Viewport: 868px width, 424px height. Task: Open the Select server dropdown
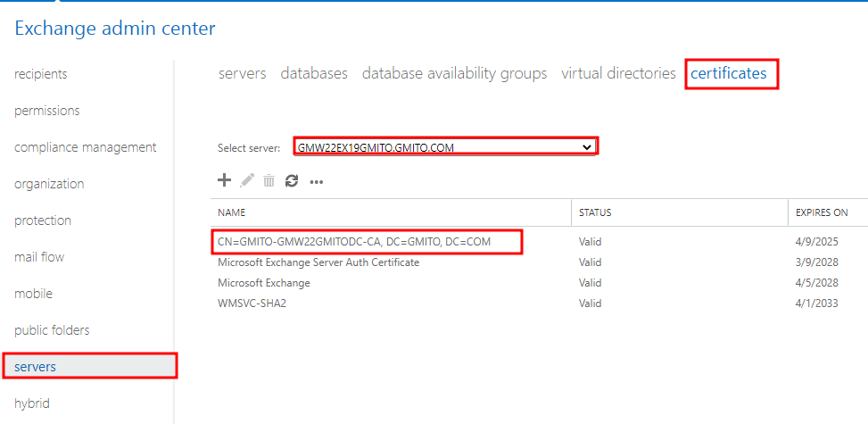pyautogui.click(x=445, y=147)
